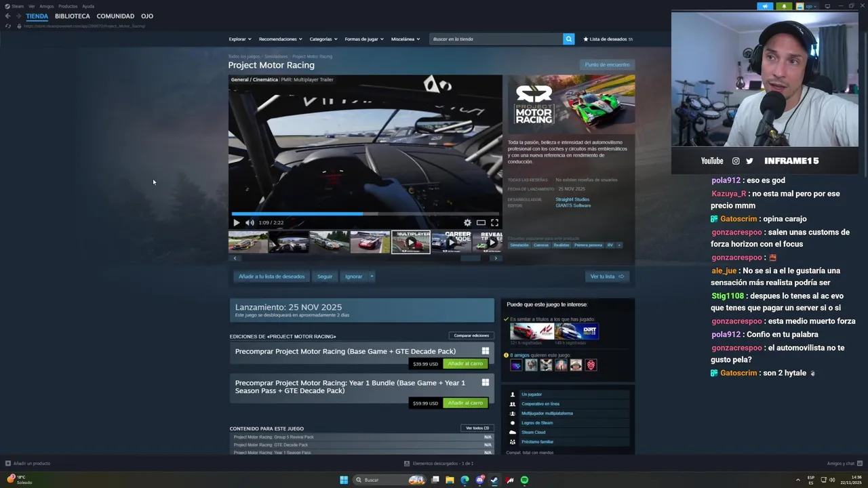Image resolution: width=868 pixels, height=488 pixels.
Task: Click Ver tu lista button
Action: pyautogui.click(x=607, y=277)
